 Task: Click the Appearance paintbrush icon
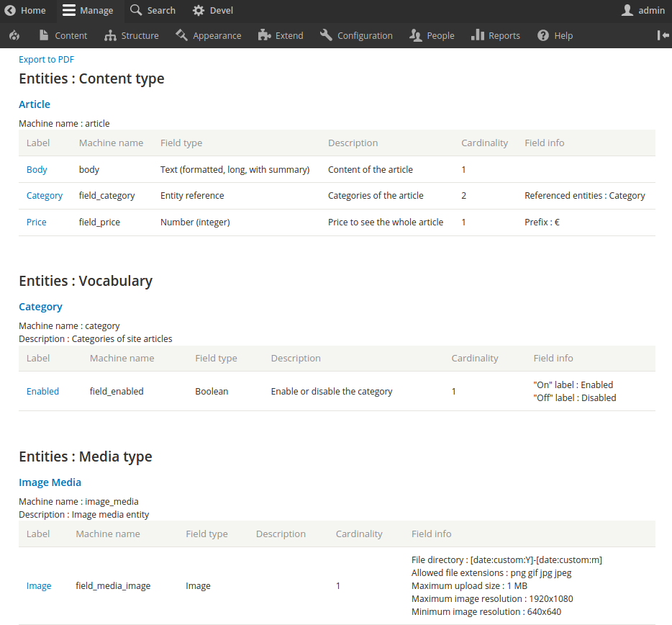click(181, 35)
